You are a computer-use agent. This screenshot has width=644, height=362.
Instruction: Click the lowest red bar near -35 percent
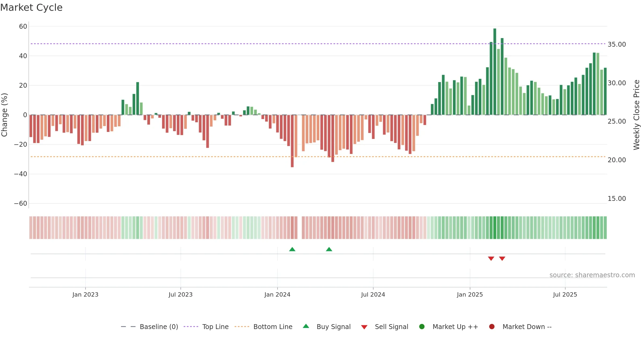[292, 141]
